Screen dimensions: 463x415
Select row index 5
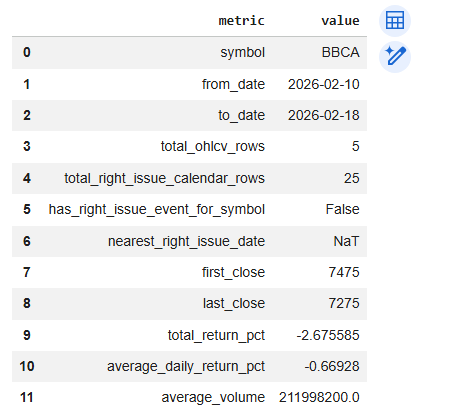click(x=27, y=209)
